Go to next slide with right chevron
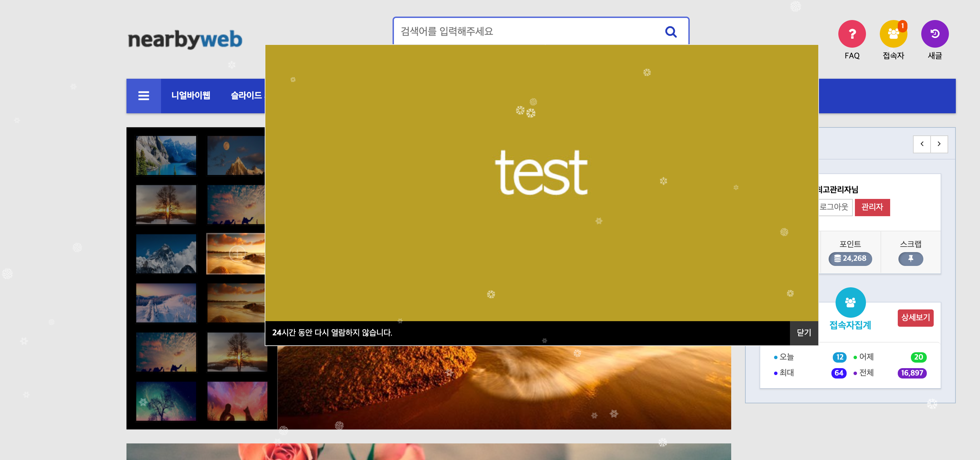 (x=939, y=144)
